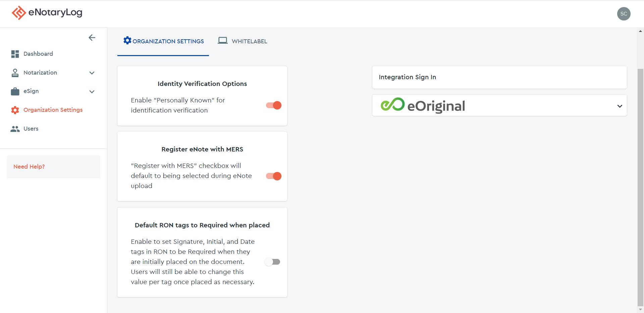Toggle off Personally Known identification verification

[274, 105]
